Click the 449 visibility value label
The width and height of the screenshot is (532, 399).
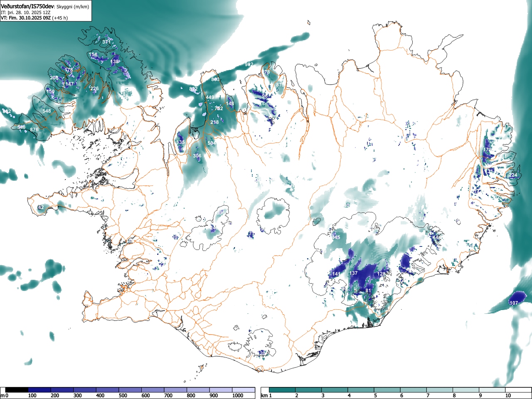[x=210, y=98]
